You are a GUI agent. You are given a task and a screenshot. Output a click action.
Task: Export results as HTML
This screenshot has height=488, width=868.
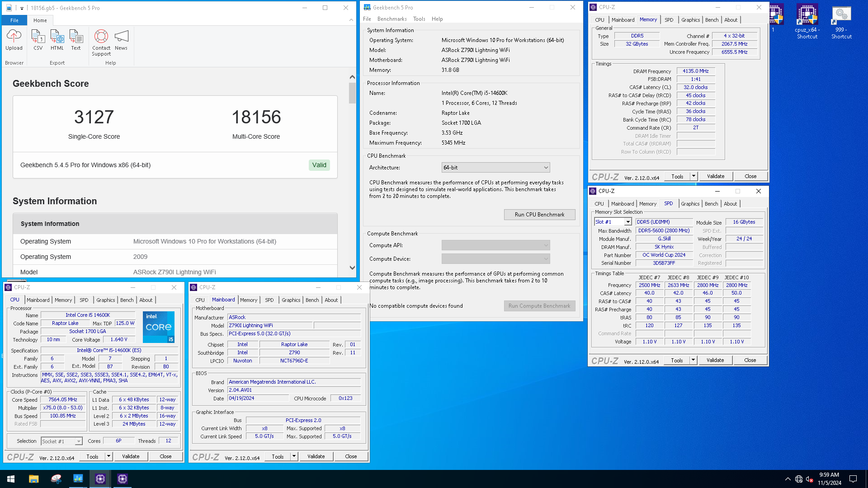57,40
